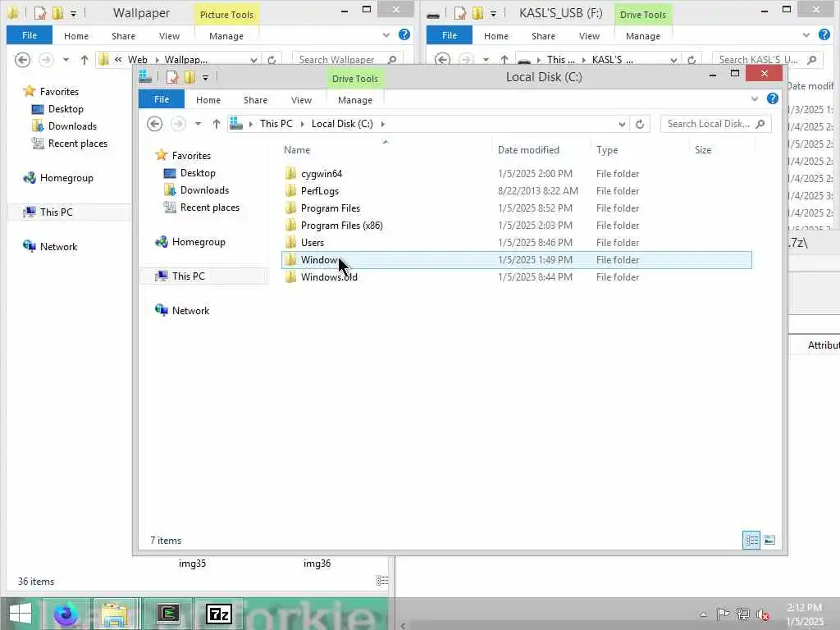Open Home tab in Local Disk window

(x=208, y=99)
